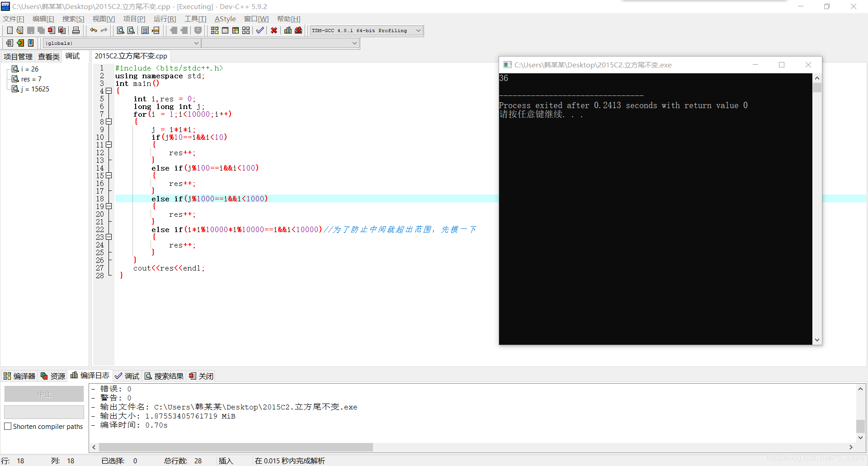Undo the last edit

point(94,30)
